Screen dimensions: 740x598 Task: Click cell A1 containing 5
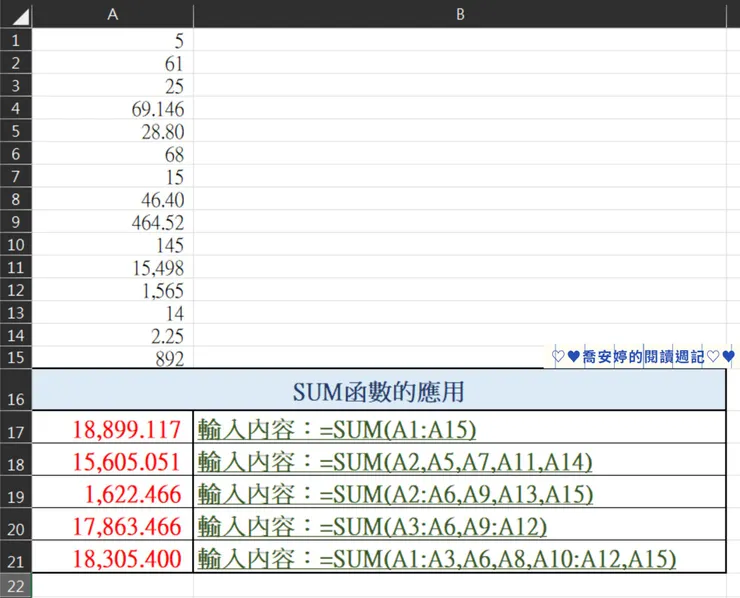[112, 40]
